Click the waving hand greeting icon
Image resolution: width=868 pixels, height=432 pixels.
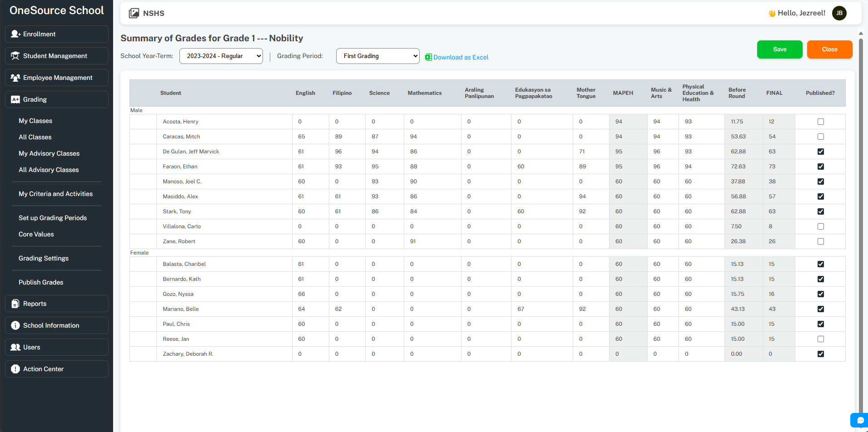point(772,14)
